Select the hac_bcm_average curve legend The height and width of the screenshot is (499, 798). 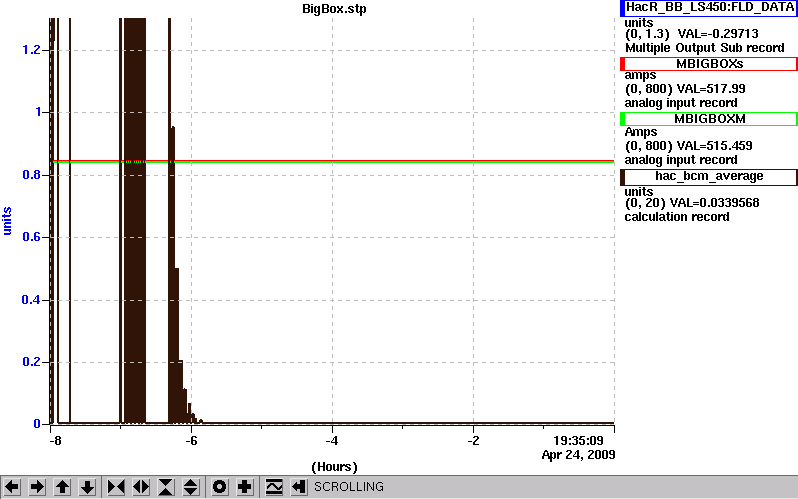pyautogui.click(x=709, y=177)
